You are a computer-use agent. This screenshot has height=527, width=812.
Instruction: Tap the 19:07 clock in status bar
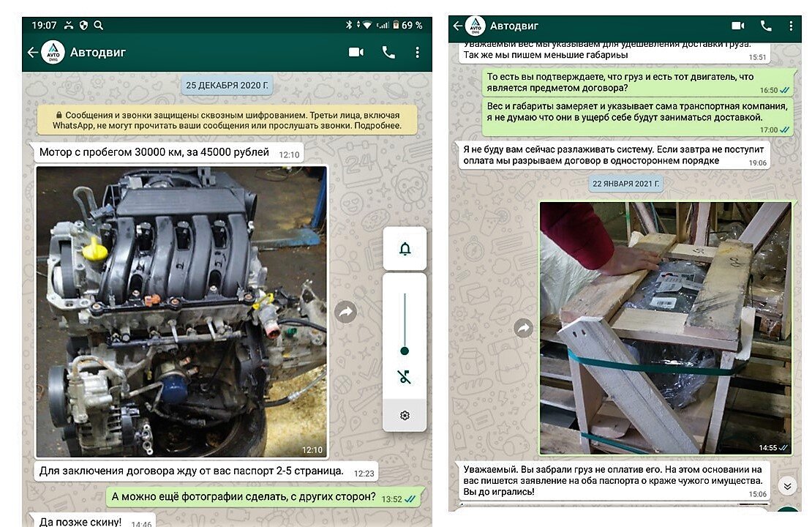[44, 25]
